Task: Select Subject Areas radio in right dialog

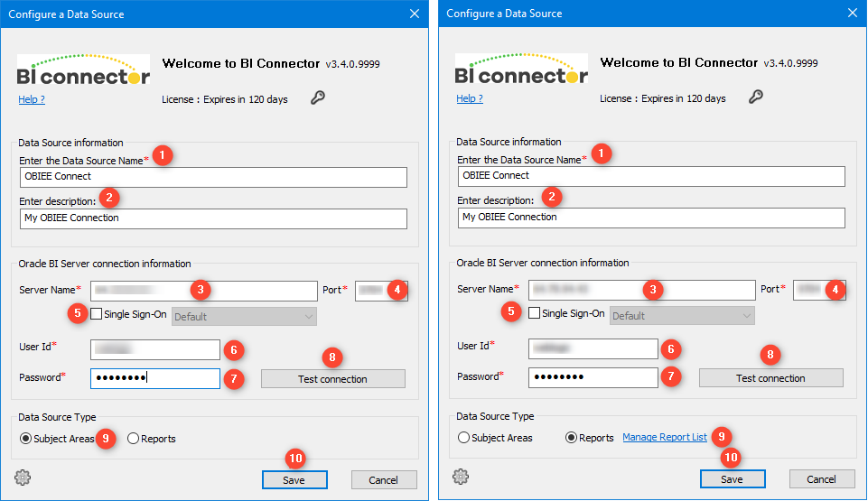Action: coord(463,438)
